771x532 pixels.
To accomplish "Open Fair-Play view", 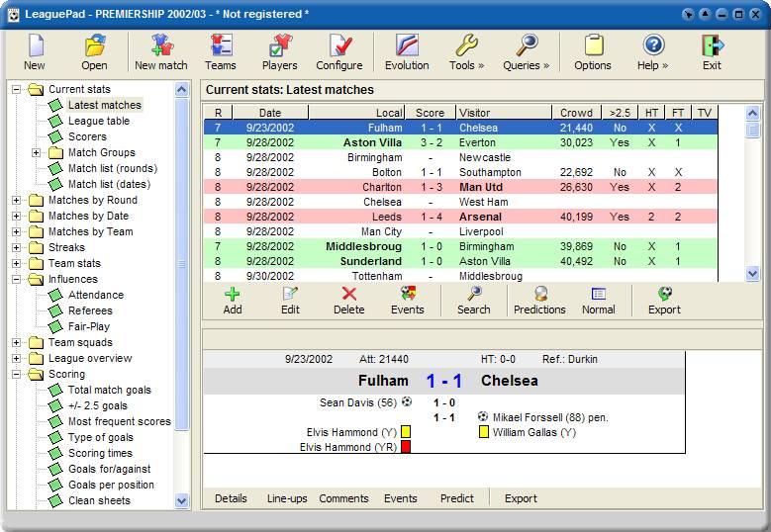I will pos(89,326).
